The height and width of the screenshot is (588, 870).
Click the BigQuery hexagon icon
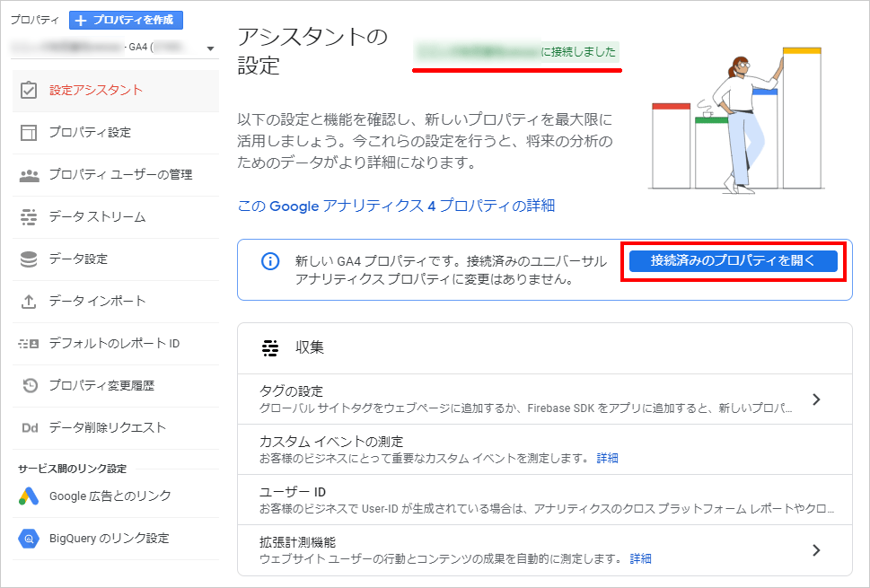click(29, 538)
